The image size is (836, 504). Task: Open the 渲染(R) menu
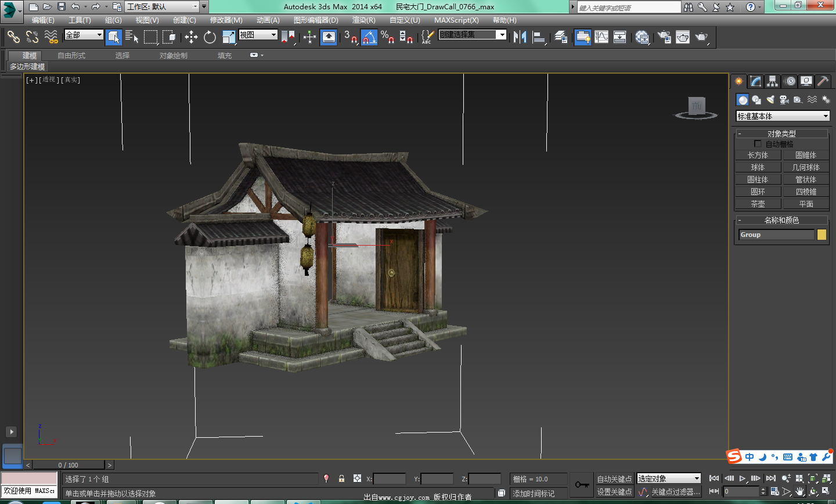[363, 20]
